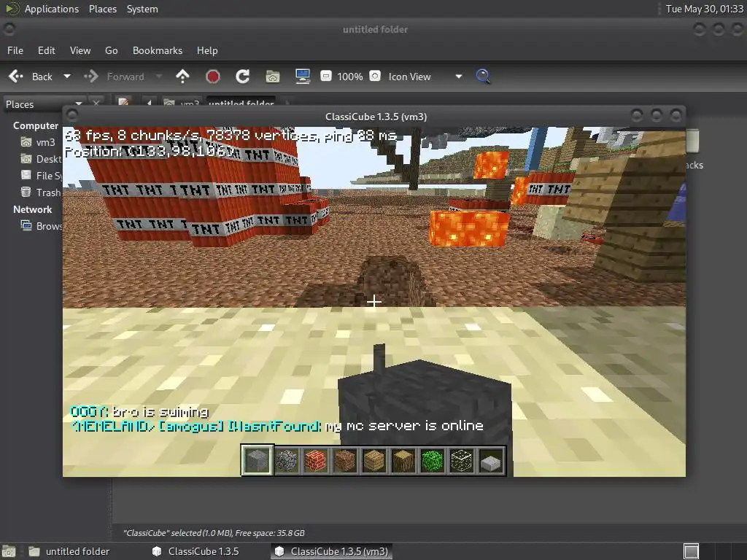This screenshot has height=560, width=747.
Task: Zoom in with the plus icon
Action: [375, 76]
